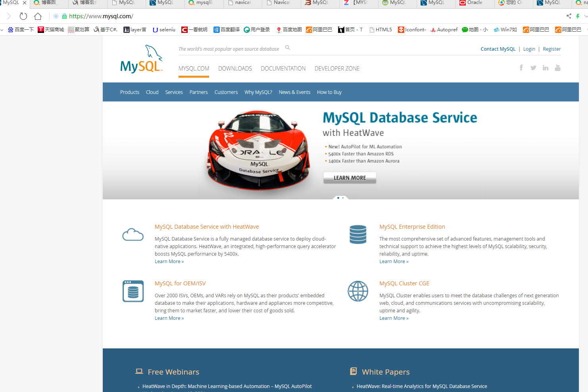Open the 百度翻译 bookmark
The image size is (588, 392).
click(x=227, y=30)
